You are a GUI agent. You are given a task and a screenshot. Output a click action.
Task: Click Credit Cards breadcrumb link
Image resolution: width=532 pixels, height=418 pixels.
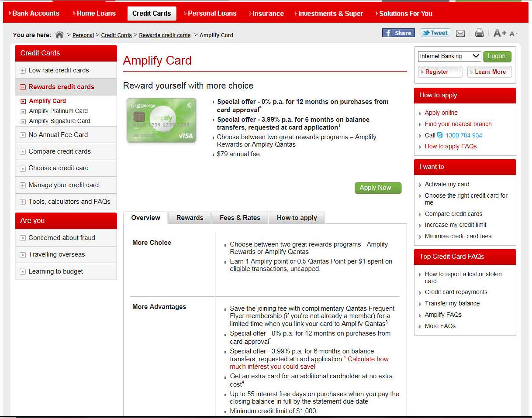(x=116, y=35)
